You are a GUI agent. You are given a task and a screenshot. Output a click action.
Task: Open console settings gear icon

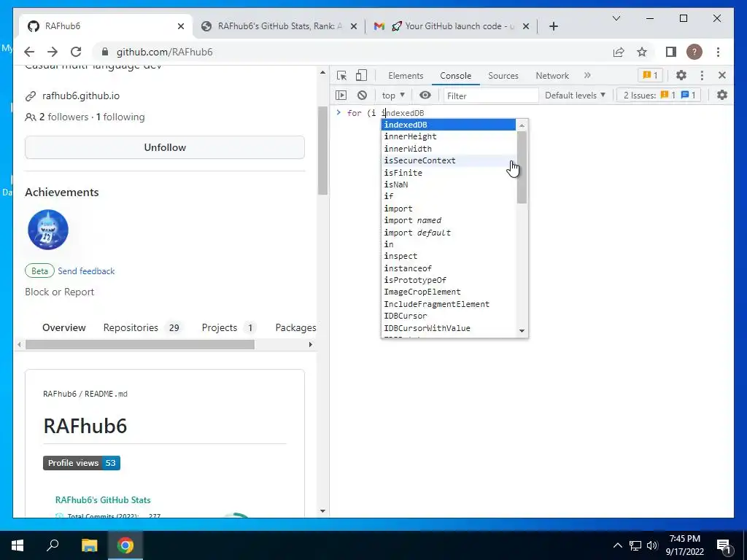coord(722,96)
